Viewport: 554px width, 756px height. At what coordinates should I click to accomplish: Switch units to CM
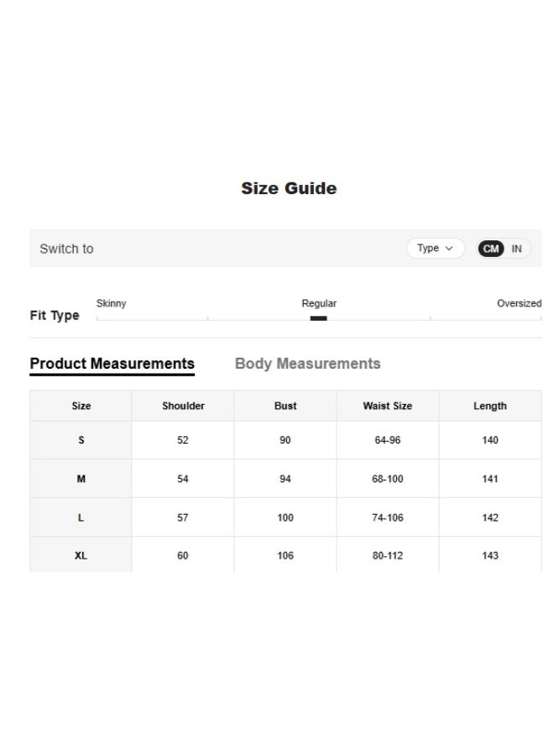[491, 249]
